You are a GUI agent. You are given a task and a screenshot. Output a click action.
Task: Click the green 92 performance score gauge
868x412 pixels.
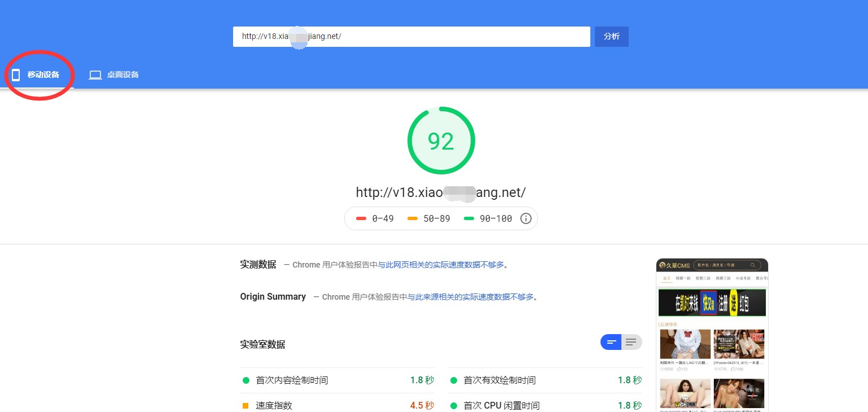(441, 140)
